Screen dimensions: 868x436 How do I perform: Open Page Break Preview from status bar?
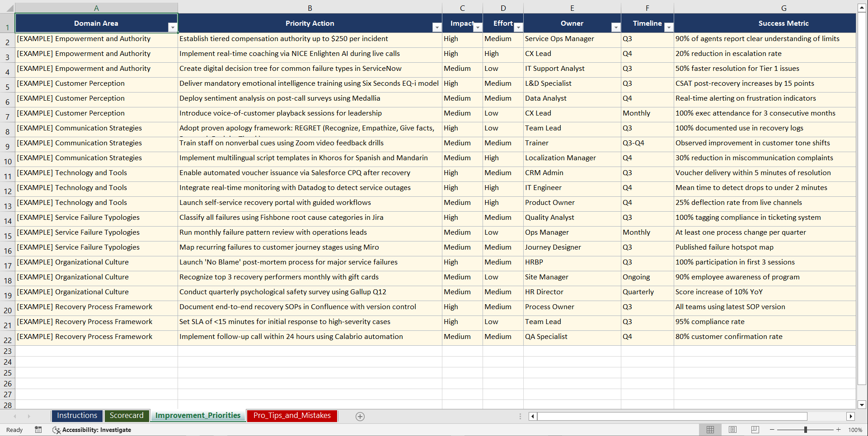click(755, 430)
